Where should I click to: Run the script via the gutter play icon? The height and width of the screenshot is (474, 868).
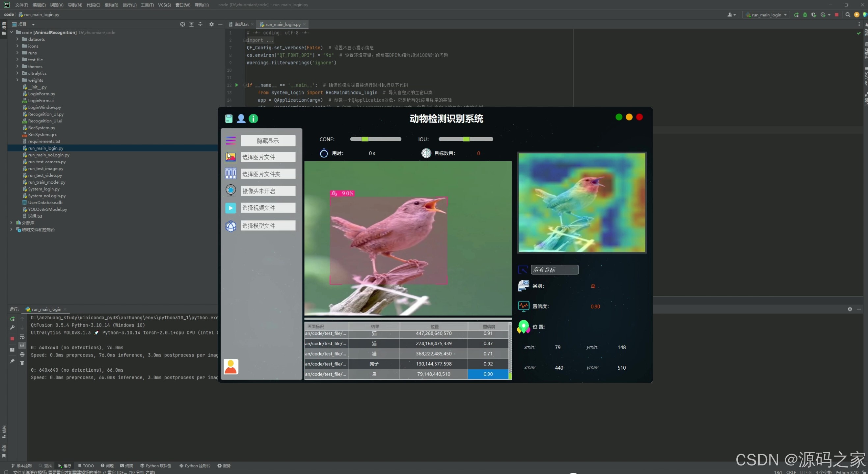(236, 85)
